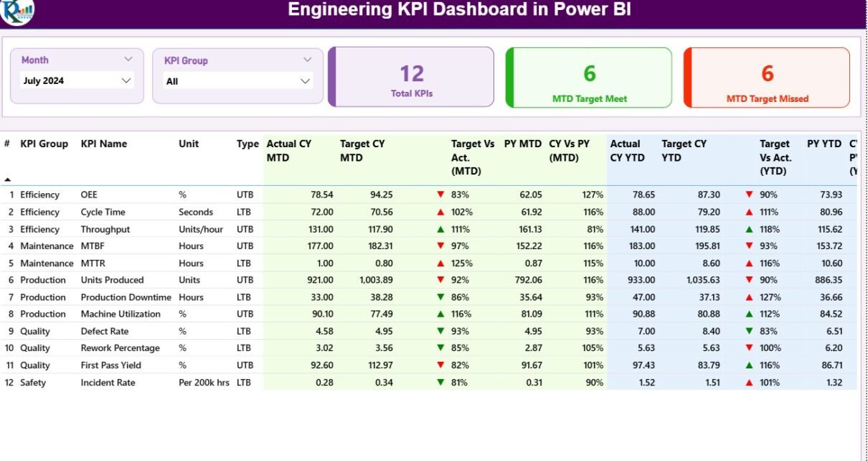This screenshot has height=461, width=868.
Task: Open the July 2024 month dropdown
Action: (77, 80)
